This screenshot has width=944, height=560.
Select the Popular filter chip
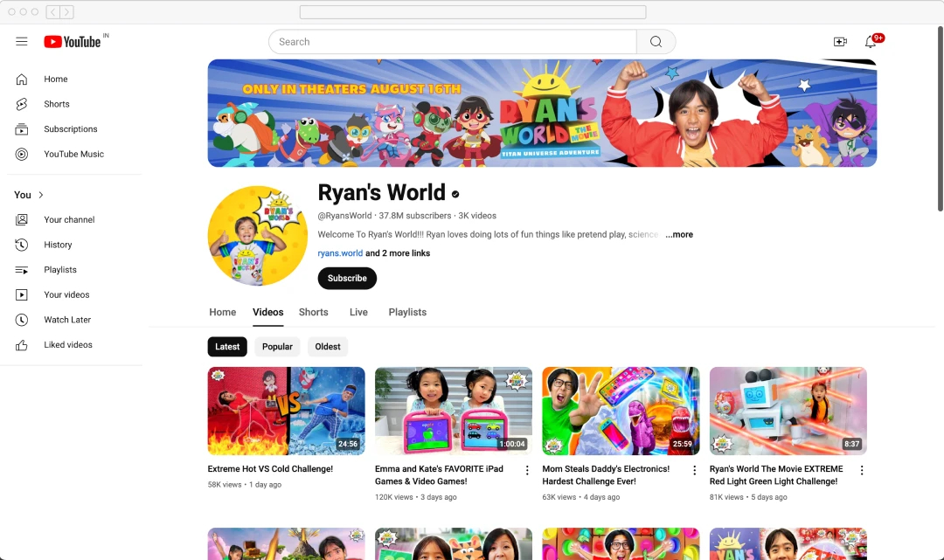click(x=277, y=346)
